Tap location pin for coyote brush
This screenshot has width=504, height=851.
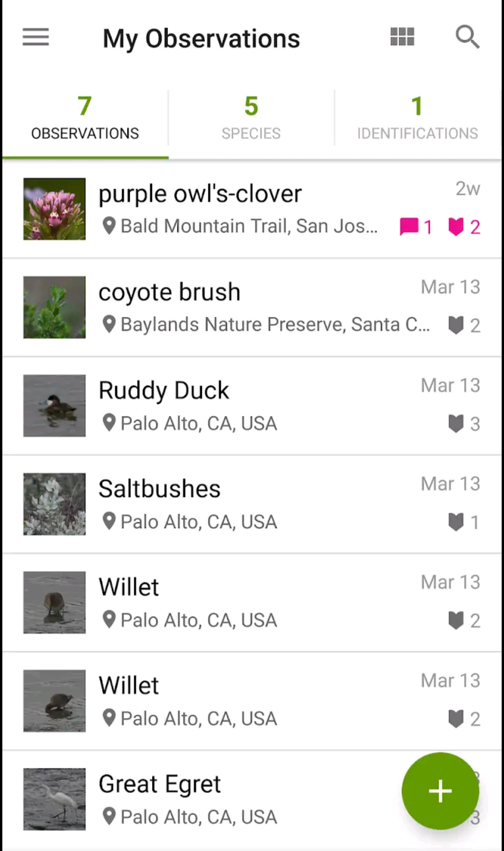(x=109, y=324)
